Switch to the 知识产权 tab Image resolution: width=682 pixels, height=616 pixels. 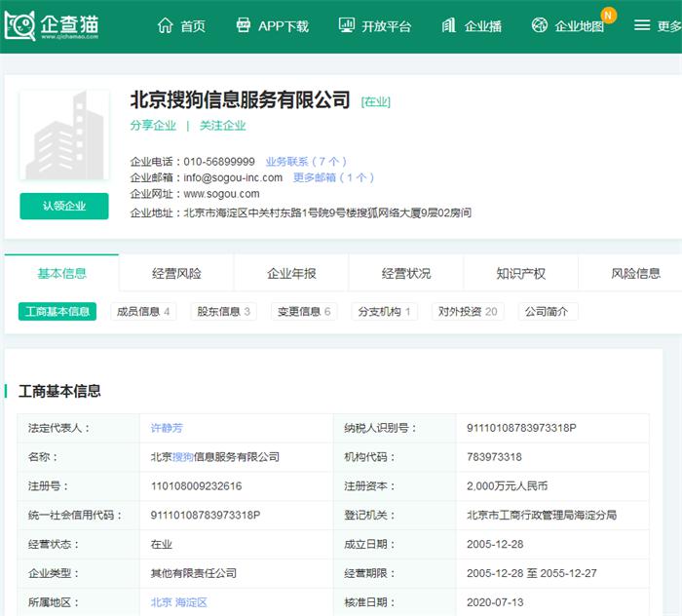(521, 273)
